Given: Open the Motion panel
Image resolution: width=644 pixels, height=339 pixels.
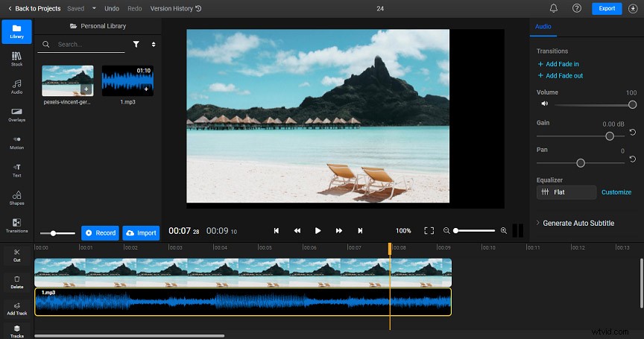Looking at the screenshot, I should (x=17, y=142).
